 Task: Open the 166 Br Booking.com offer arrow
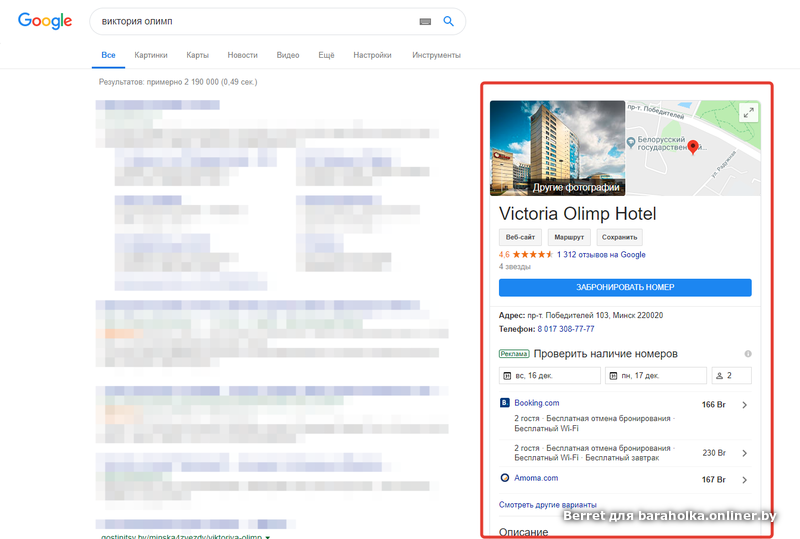(x=744, y=405)
